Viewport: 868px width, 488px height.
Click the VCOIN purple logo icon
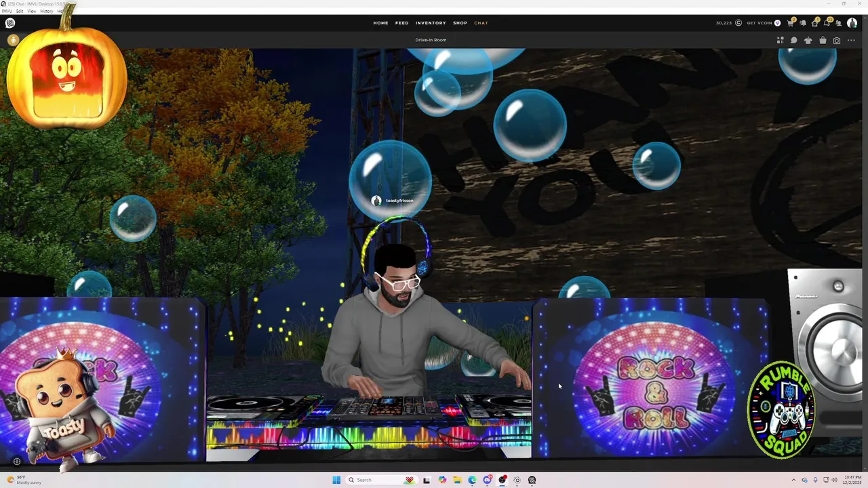[x=777, y=23]
